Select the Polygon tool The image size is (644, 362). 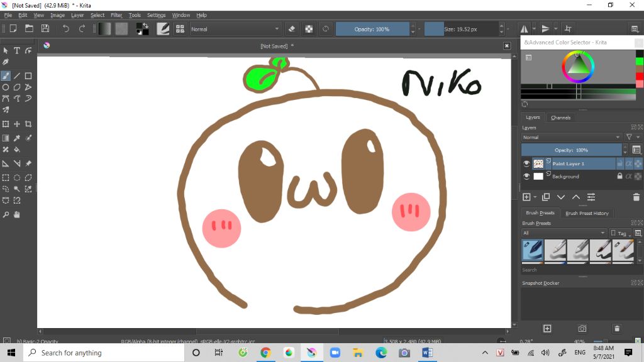(x=17, y=87)
